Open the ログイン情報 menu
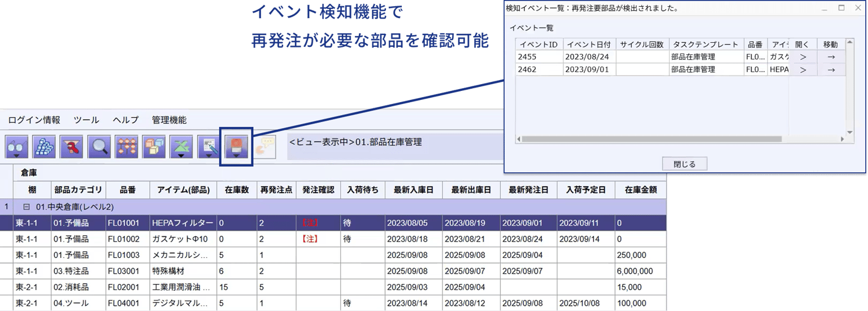Viewport: 868px width, 311px height. 34,120
